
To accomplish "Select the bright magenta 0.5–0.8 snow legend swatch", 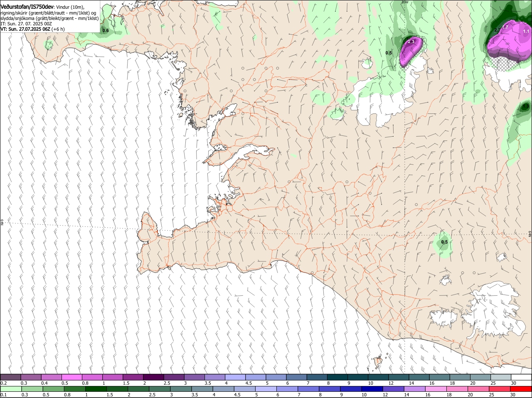I will coord(72,377).
